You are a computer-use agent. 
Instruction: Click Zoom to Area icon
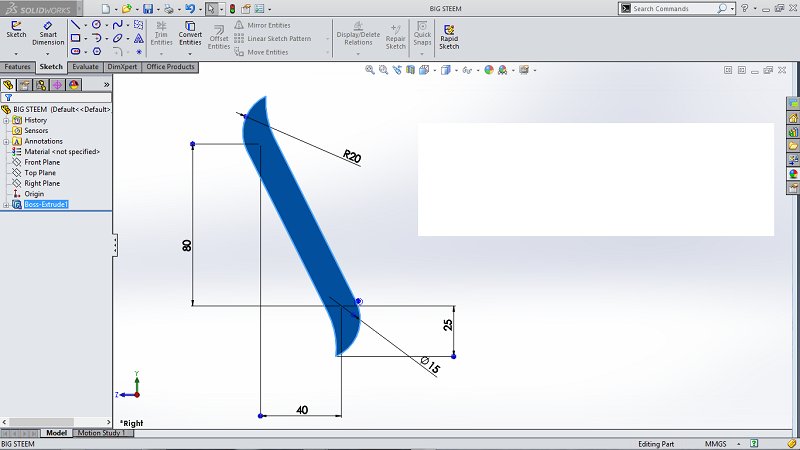pyautogui.click(x=383, y=70)
